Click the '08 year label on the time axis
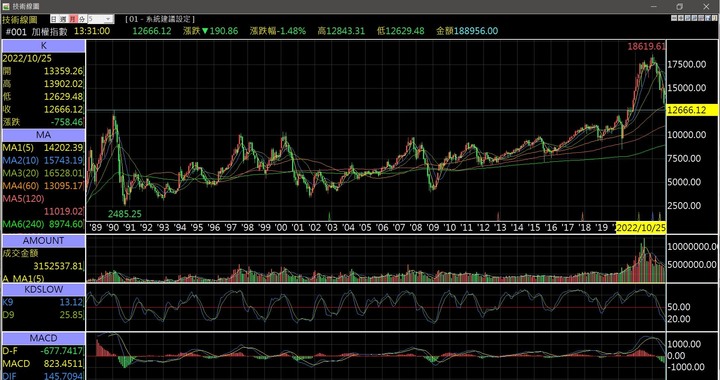The image size is (720, 380). point(416,228)
